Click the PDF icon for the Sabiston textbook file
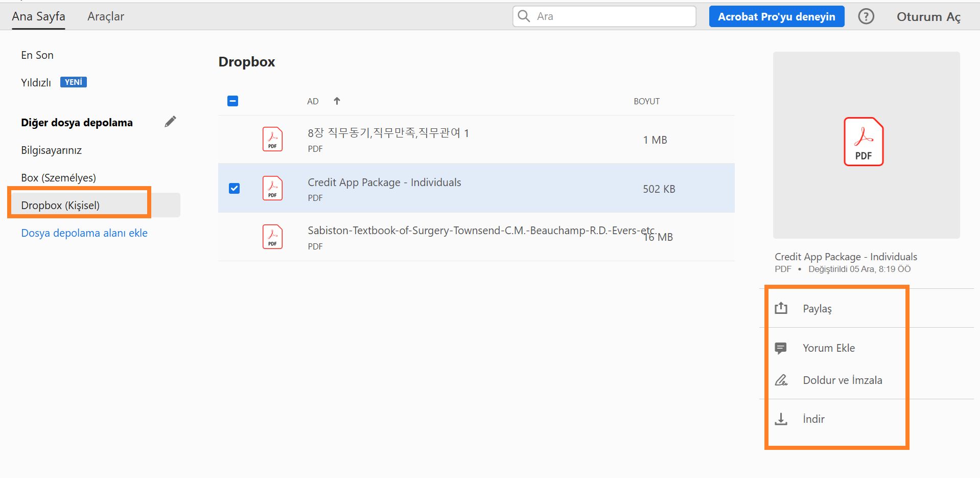The image size is (980, 478). click(x=272, y=236)
